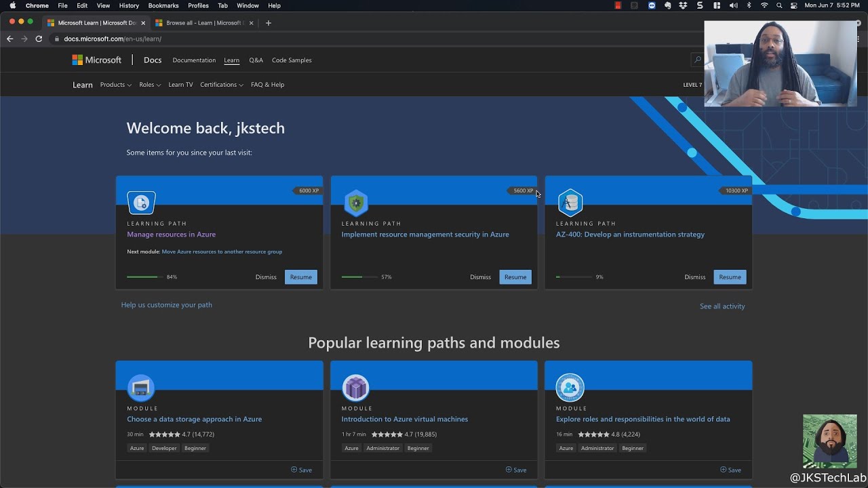
Task: Click the Learn section title
Action: pos(83,85)
